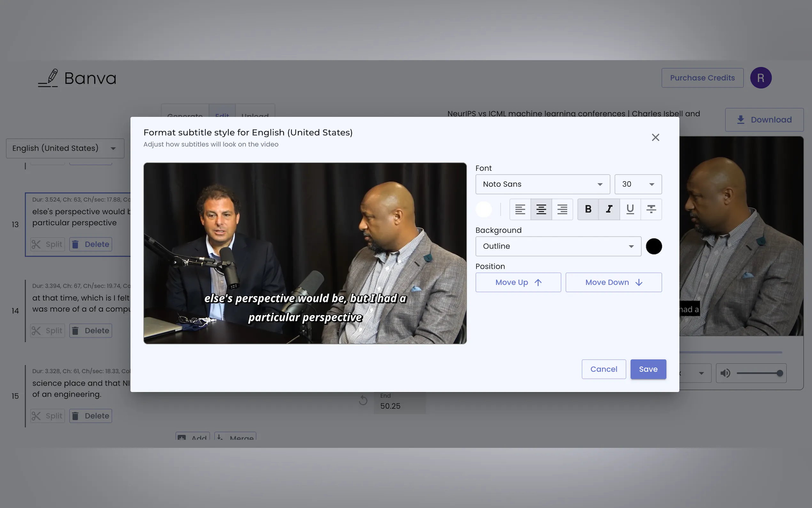Pick the white font color swatch
This screenshot has height=508, width=812.
coord(484,209)
